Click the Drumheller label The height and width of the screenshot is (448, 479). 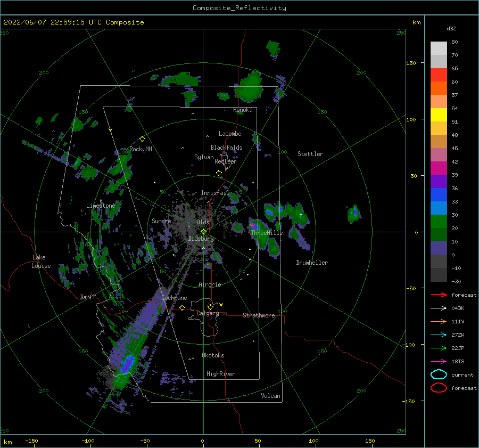coord(312,263)
